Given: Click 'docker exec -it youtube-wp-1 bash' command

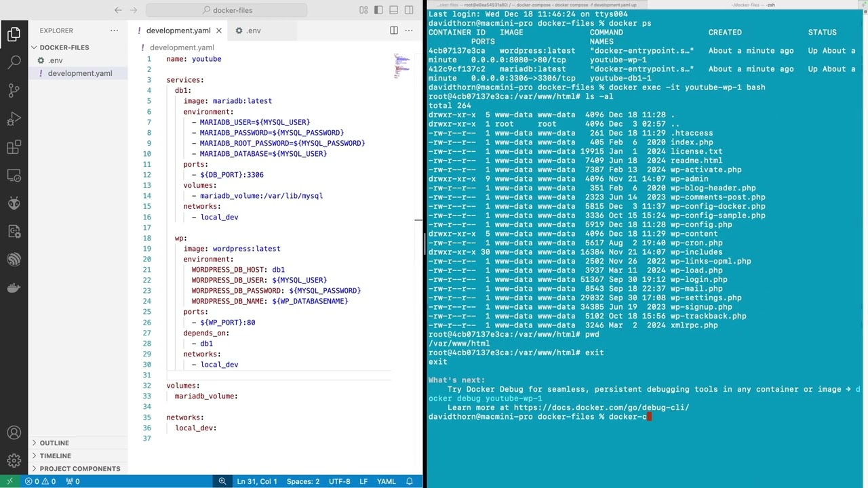Looking at the screenshot, I should 687,87.
